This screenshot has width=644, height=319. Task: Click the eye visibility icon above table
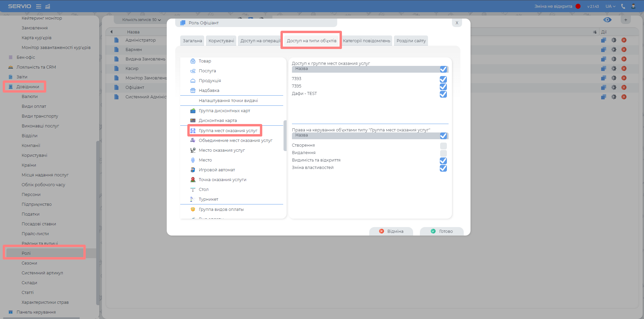pos(607,20)
